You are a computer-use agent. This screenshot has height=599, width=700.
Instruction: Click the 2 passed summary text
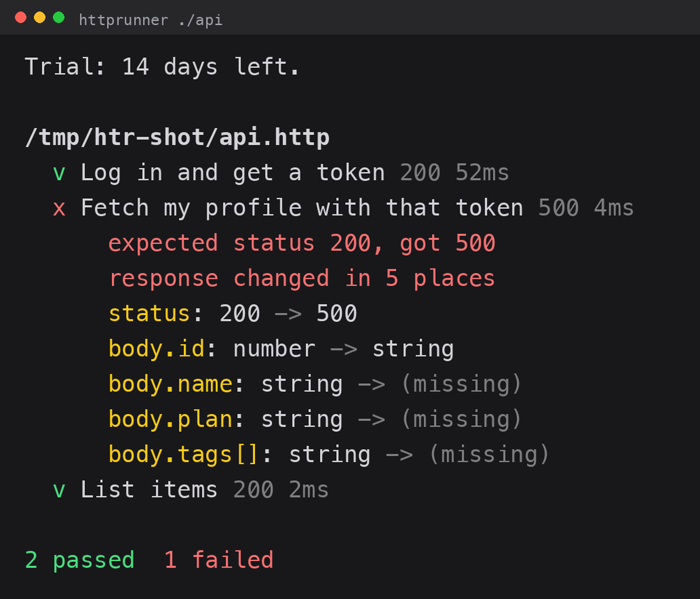79,561
